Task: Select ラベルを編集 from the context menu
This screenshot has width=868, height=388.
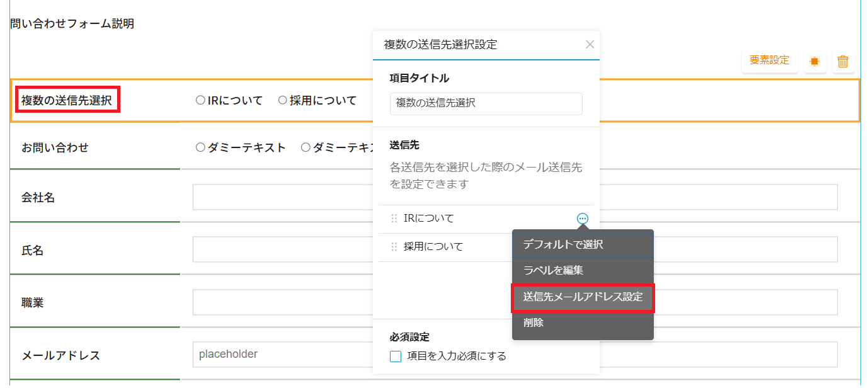Action: click(553, 270)
